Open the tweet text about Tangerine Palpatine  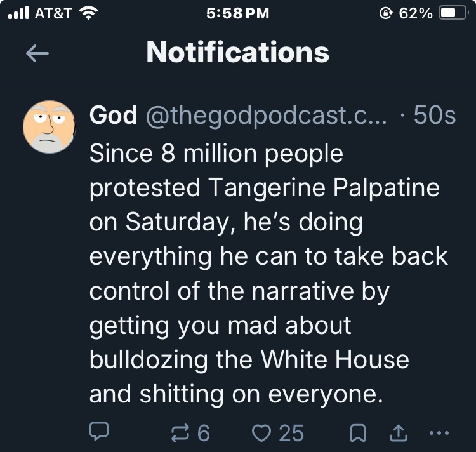tap(267, 274)
